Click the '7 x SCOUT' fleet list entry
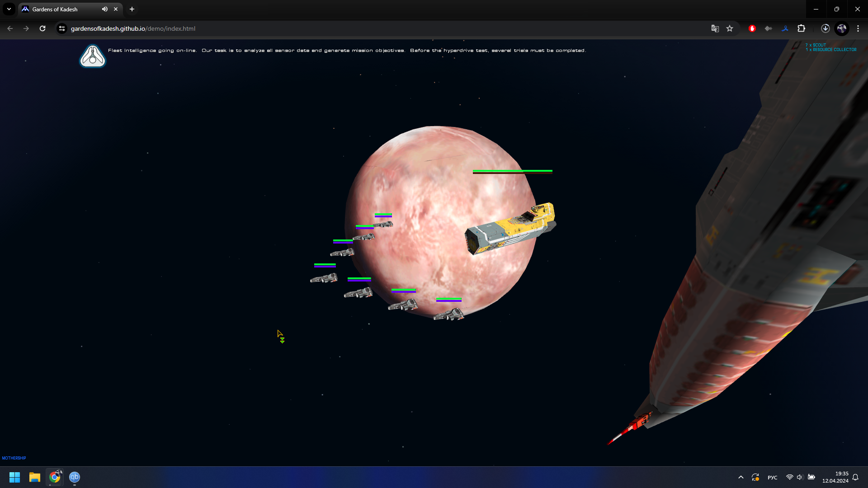 (816, 45)
